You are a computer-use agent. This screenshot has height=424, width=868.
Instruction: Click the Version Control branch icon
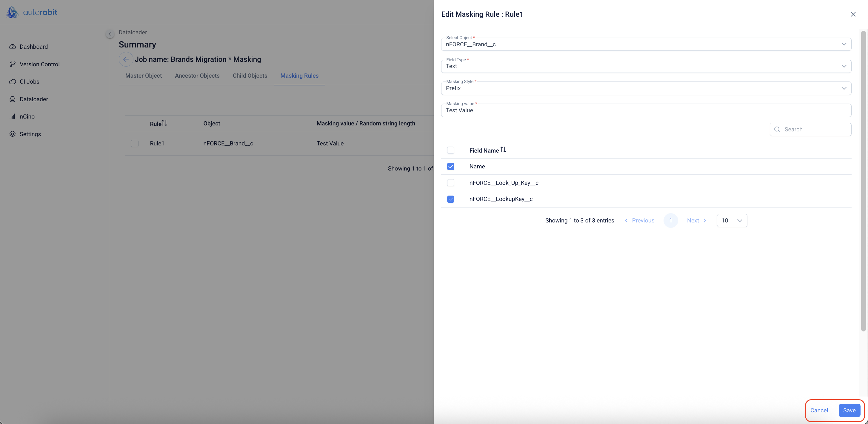click(x=13, y=64)
